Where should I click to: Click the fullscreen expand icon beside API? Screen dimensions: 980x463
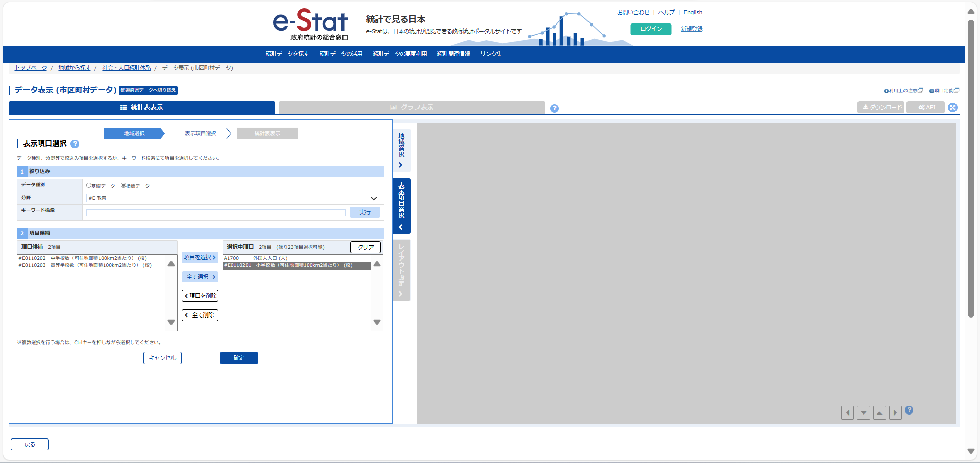(952, 107)
